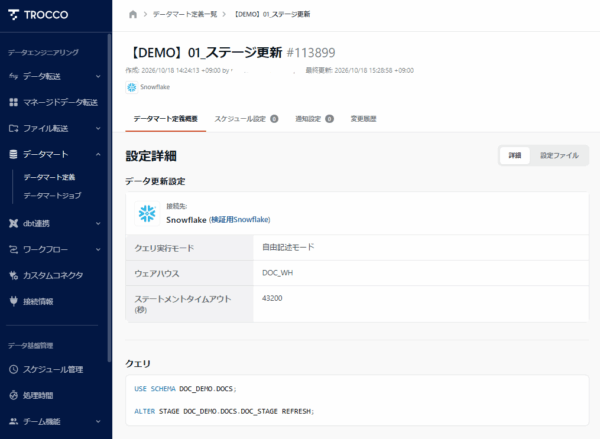Click the スケジュール設定 count badge
The image size is (600, 439).
[274, 119]
